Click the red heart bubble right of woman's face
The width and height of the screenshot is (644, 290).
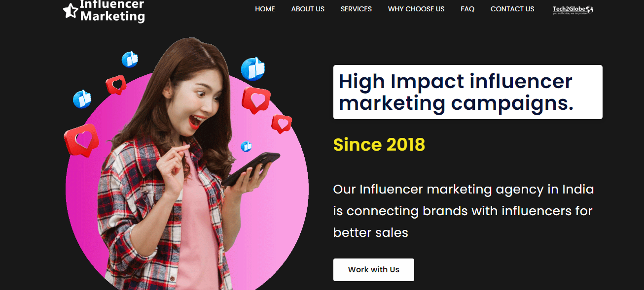[256, 100]
